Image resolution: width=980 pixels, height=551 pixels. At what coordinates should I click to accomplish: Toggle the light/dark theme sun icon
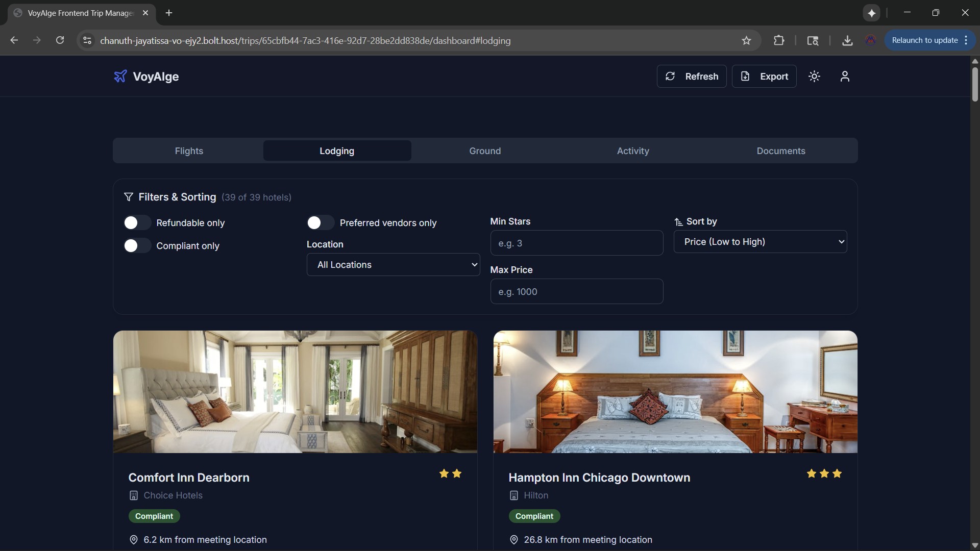(814, 77)
